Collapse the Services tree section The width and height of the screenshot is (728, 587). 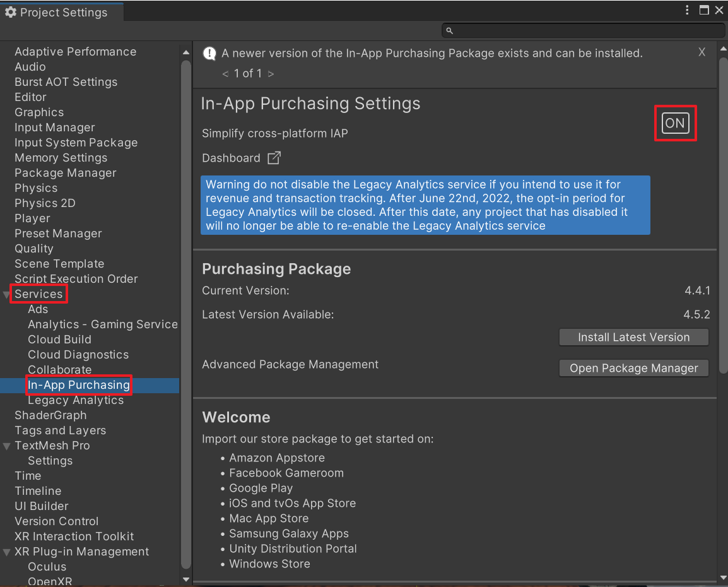tap(6, 294)
